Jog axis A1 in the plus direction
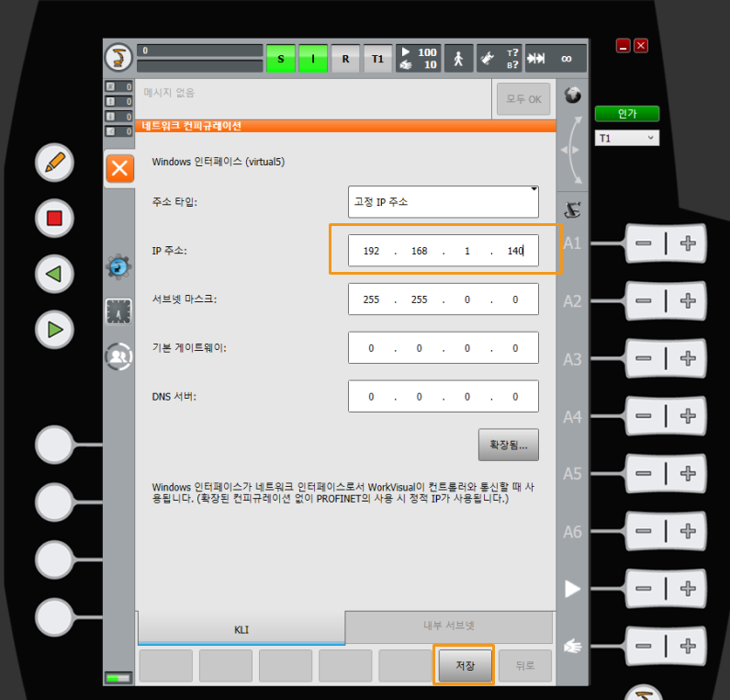Viewport: 730px width, 700px height. point(688,243)
